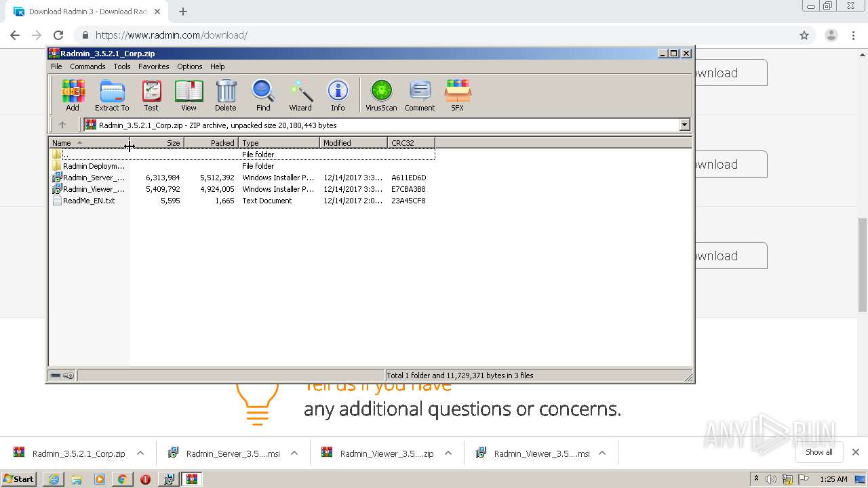The height and width of the screenshot is (488, 868).
Task: Open options for Radmin_3.5.2.1_Corp.zip download
Action: [x=140, y=453]
